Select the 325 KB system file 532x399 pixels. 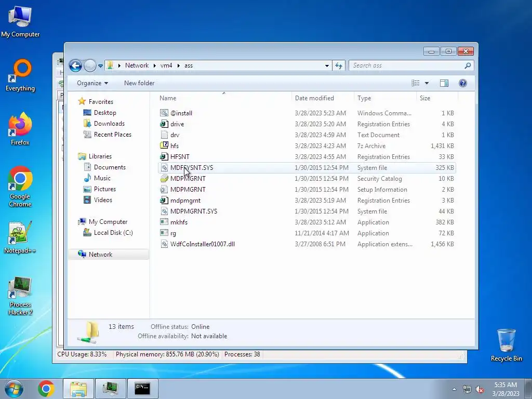[x=307, y=168]
